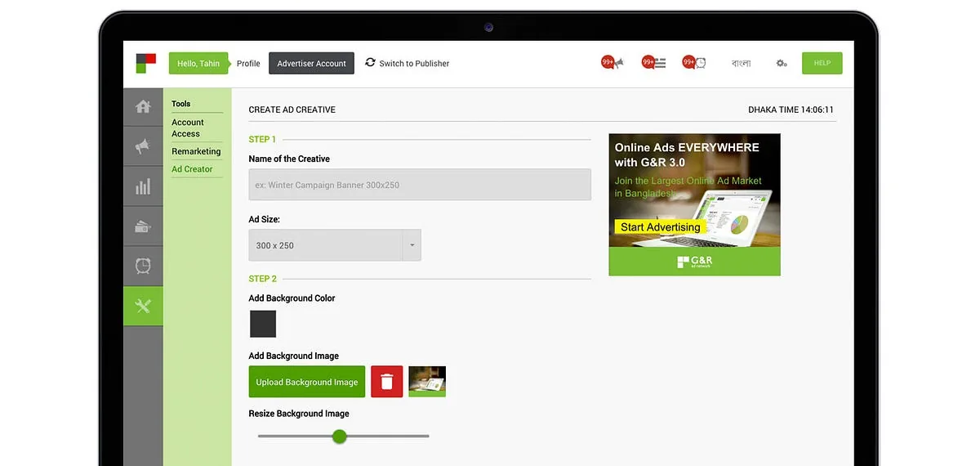The width and height of the screenshot is (980, 466).
Task: Open the dark background color swatch
Action: pyautogui.click(x=263, y=324)
